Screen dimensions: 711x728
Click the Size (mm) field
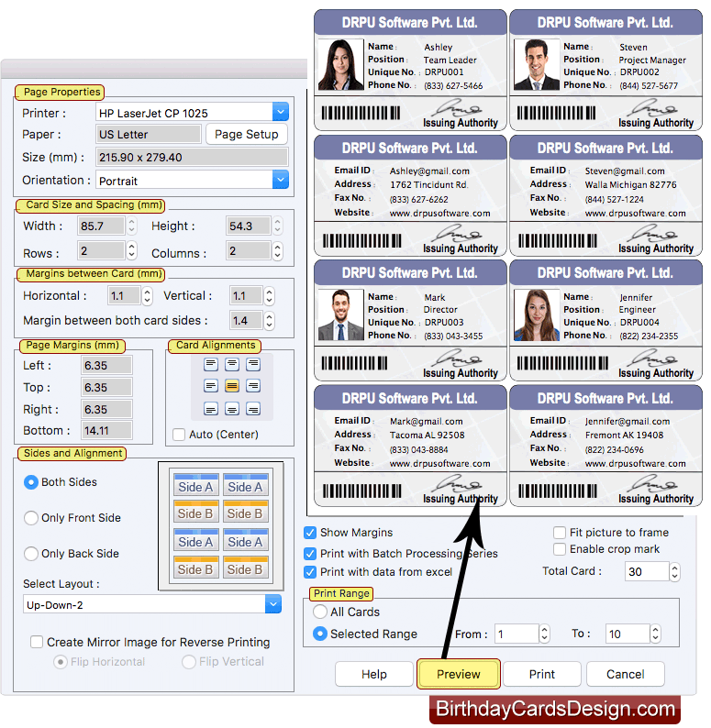coord(192,157)
